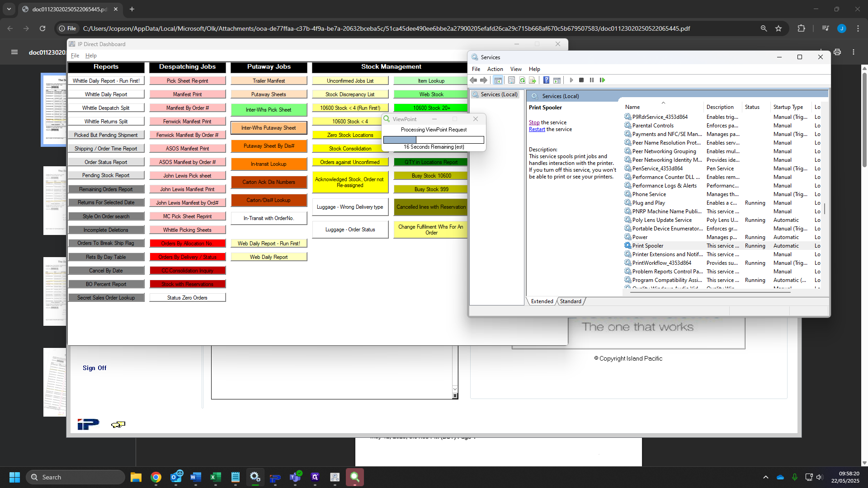
Task: Switch to the Standard tab in Services
Action: [571, 301]
